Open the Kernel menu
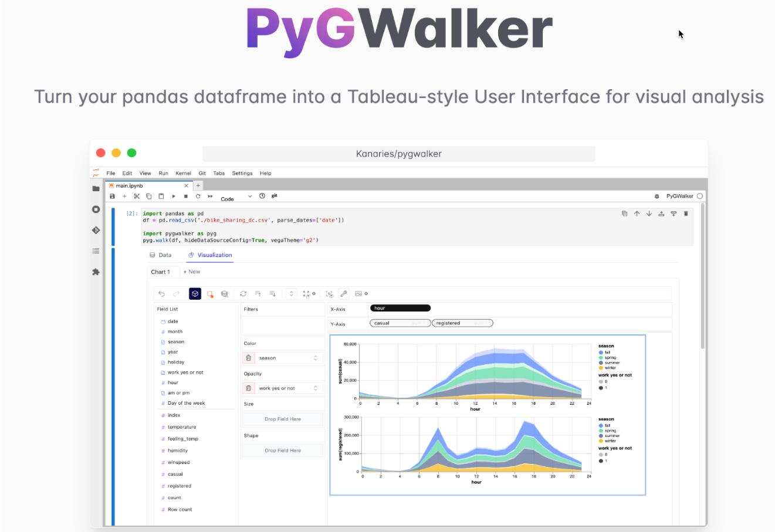The width and height of the screenshot is (775, 532). tap(183, 174)
